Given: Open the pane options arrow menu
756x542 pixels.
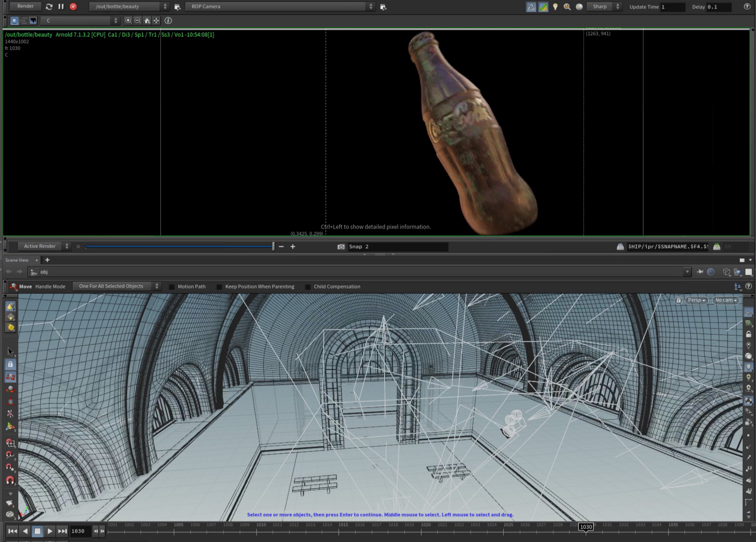Looking at the screenshot, I should 750,260.
